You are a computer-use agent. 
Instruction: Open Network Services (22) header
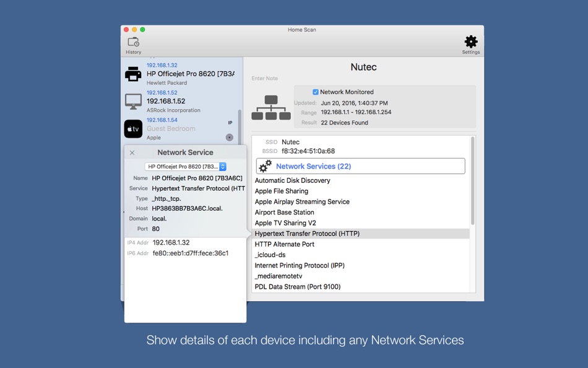[360, 166]
